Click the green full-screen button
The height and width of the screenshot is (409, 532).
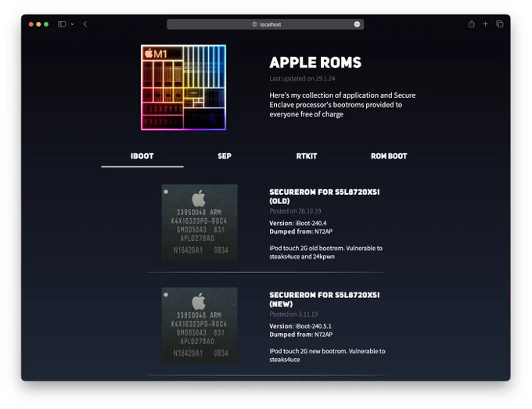click(46, 24)
